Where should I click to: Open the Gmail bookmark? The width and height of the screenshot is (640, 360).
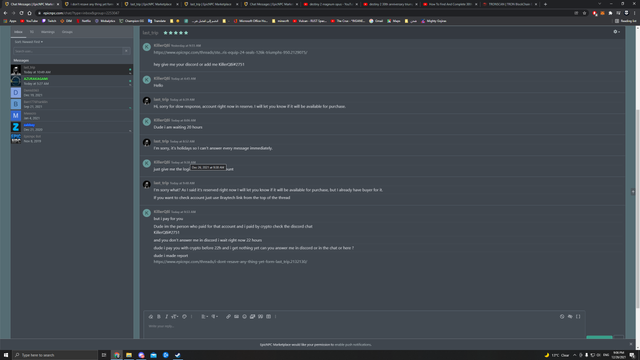[376, 21]
